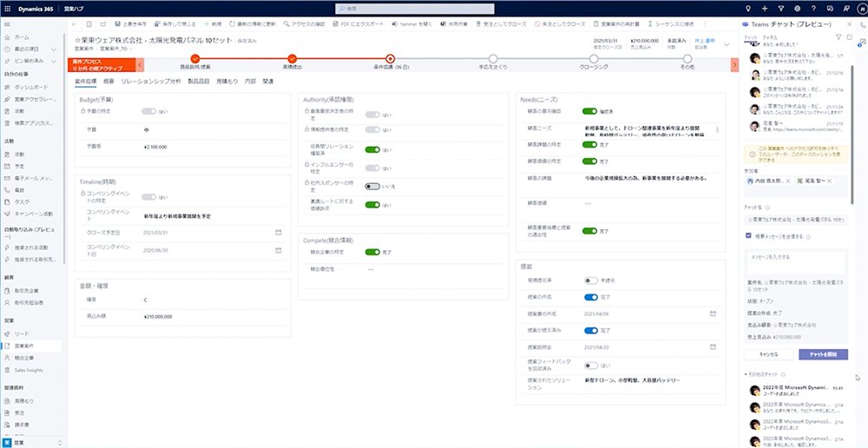Switch to the 内部 tab
This screenshot has width=868, height=448.
click(250, 82)
